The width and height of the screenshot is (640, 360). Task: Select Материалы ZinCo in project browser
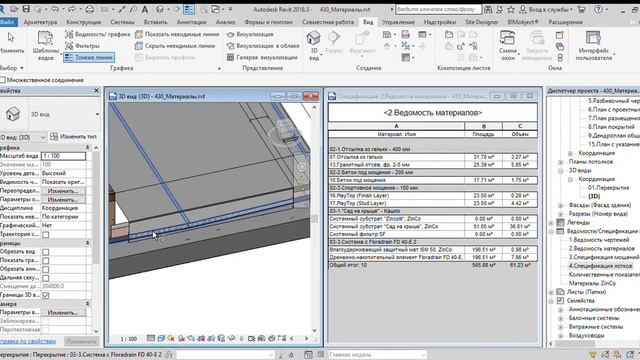[592, 283]
